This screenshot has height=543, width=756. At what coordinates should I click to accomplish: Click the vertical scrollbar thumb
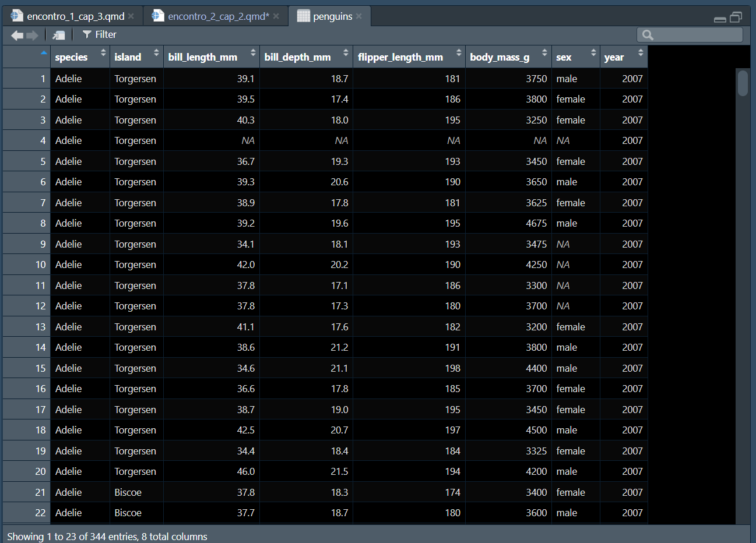pos(742,83)
